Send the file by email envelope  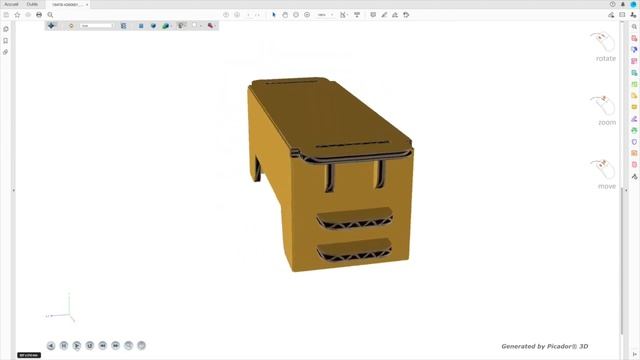point(622,15)
